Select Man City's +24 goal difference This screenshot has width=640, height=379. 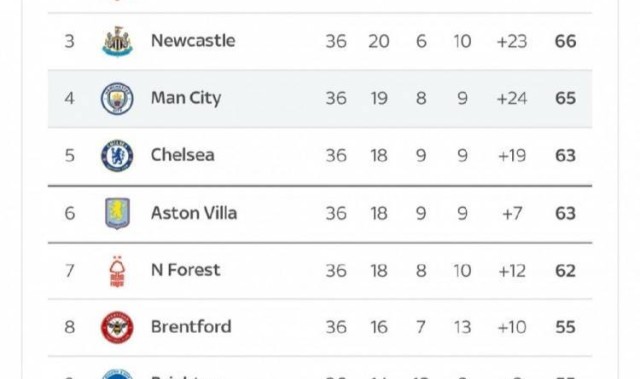pos(512,98)
